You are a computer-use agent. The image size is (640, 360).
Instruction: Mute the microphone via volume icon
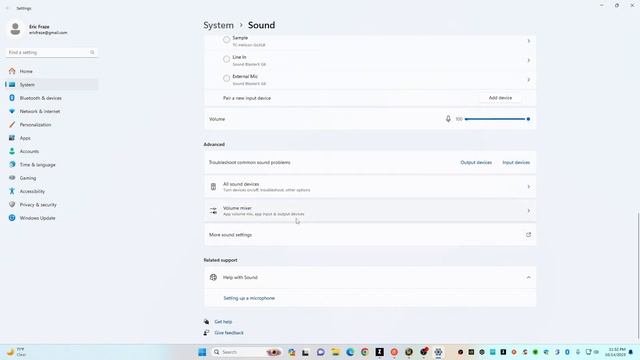(448, 119)
